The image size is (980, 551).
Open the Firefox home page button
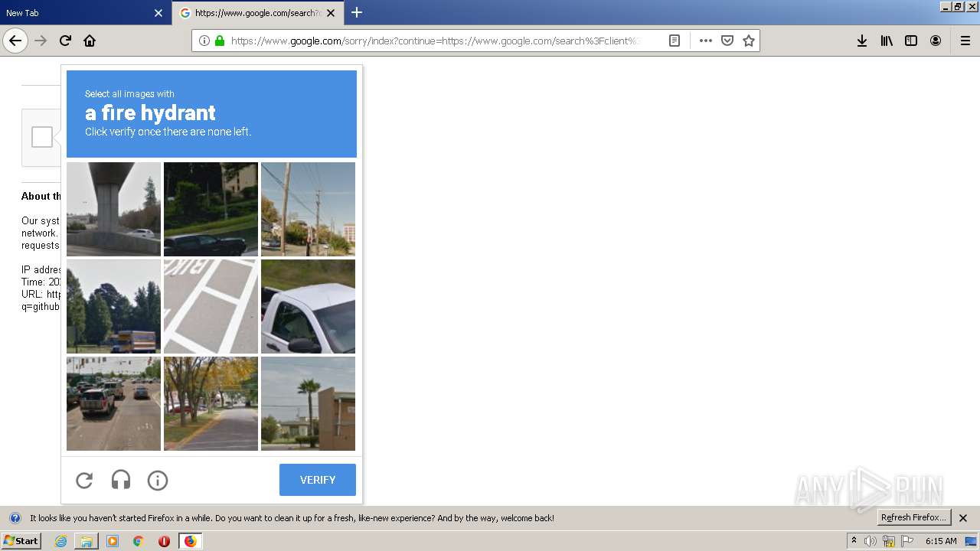point(90,41)
